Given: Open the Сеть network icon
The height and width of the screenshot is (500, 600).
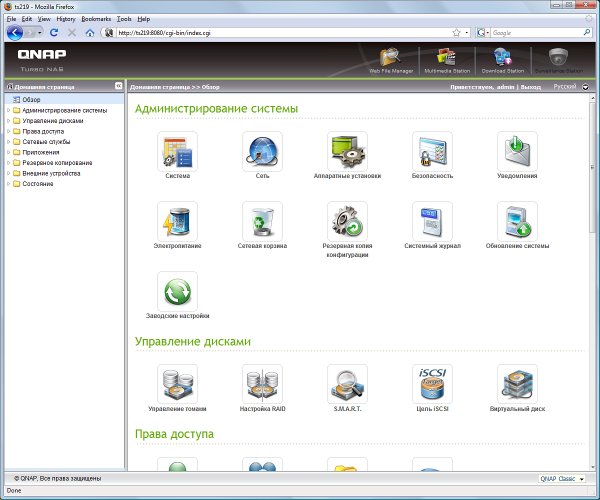Looking at the screenshot, I should (x=262, y=151).
